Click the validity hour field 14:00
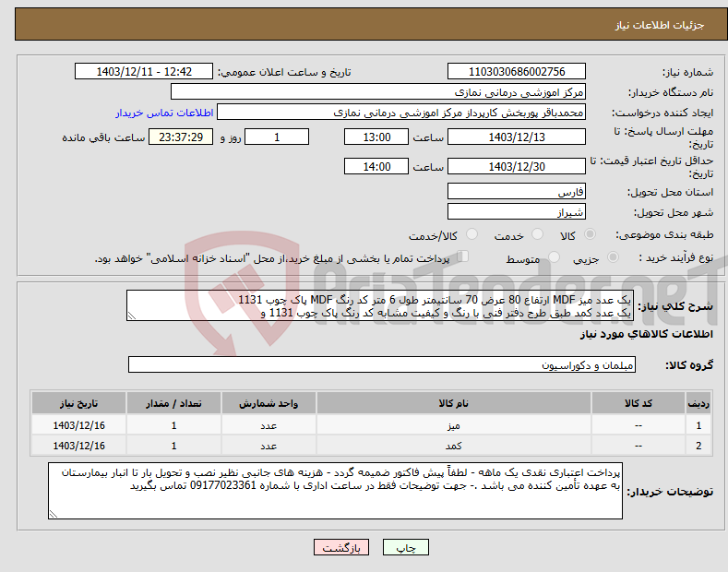The image size is (728, 572). point(376,166)
